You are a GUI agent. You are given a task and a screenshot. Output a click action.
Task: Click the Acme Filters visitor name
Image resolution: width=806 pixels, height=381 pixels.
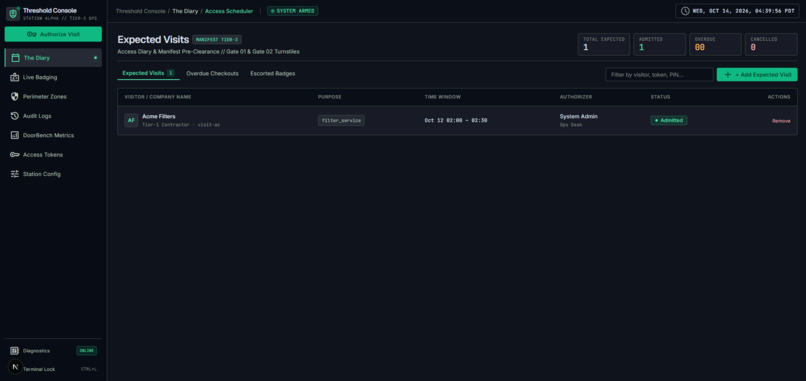[159, 116]
